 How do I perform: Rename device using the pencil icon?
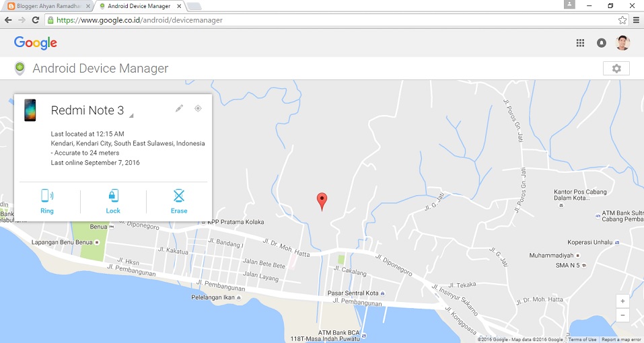(179, 108)
